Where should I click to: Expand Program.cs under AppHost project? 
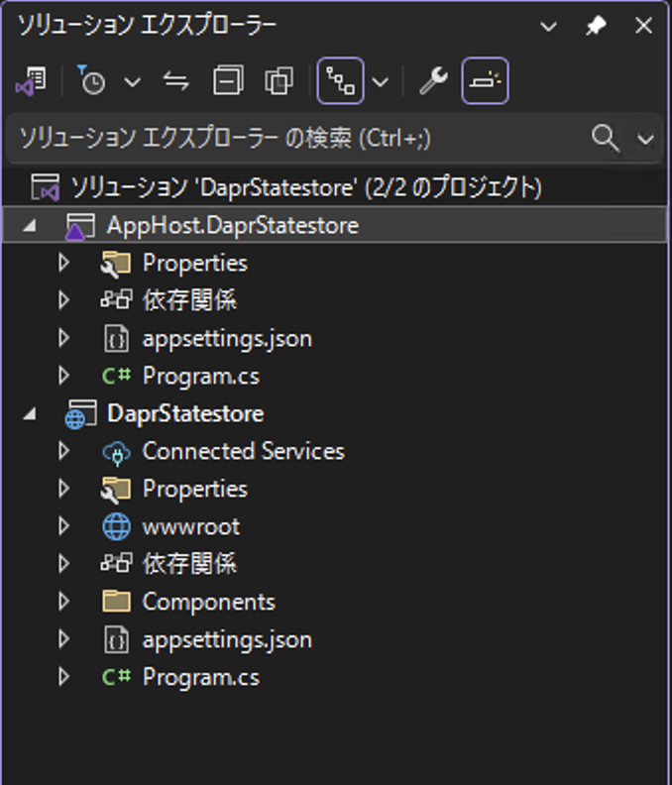point(63,376)
